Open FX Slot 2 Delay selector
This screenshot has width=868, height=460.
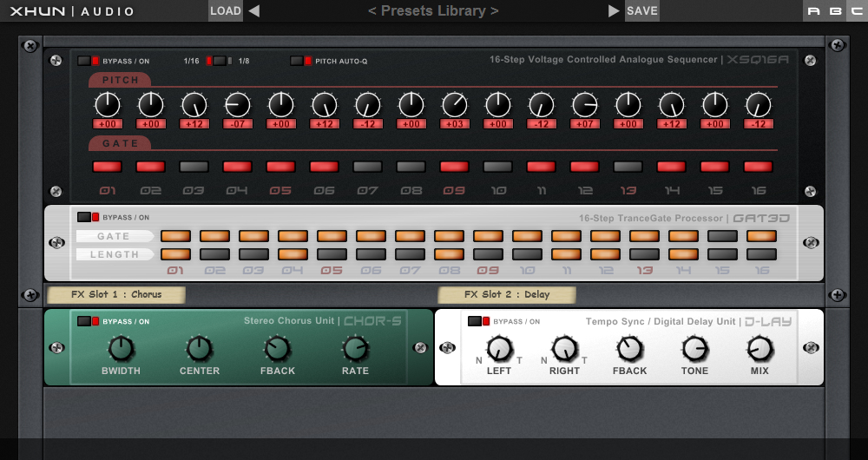[507, 295]
